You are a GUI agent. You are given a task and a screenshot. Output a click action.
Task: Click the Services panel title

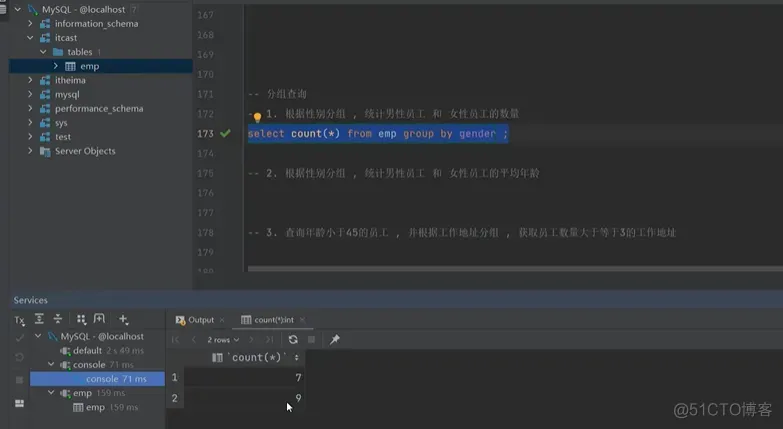[x=30, y=300]
